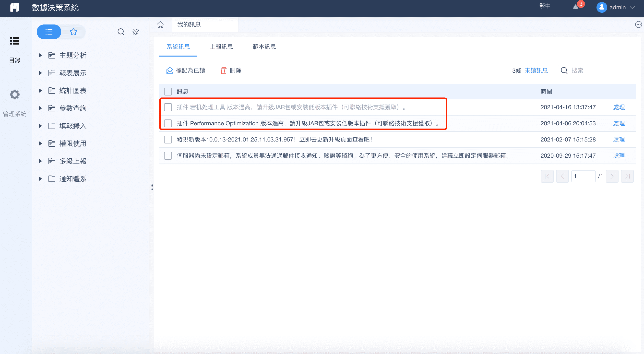Click 處理 for 2021-04-16 message
The width and height of the screenshot is (644, 354).
coord(619,107)
